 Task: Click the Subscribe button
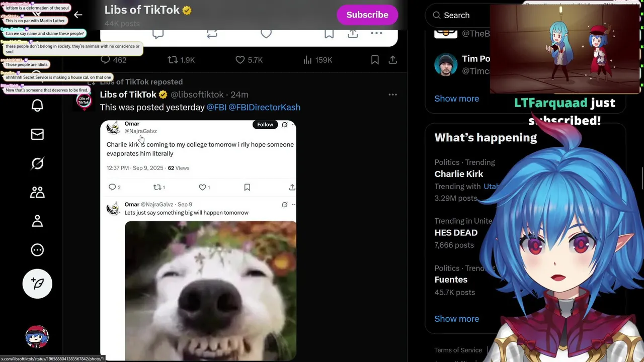[x=367, y=15]
